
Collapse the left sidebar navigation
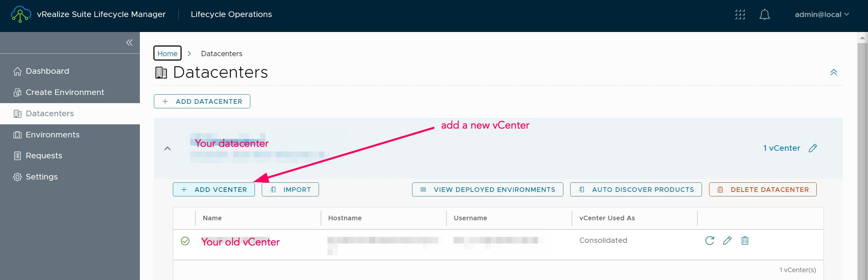pos(129,42)
